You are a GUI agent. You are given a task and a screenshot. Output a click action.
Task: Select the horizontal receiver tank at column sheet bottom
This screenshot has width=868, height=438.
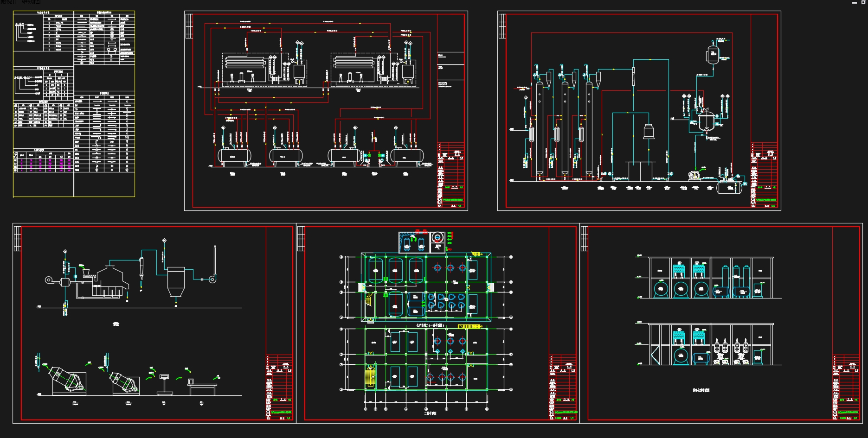(729, 187)
